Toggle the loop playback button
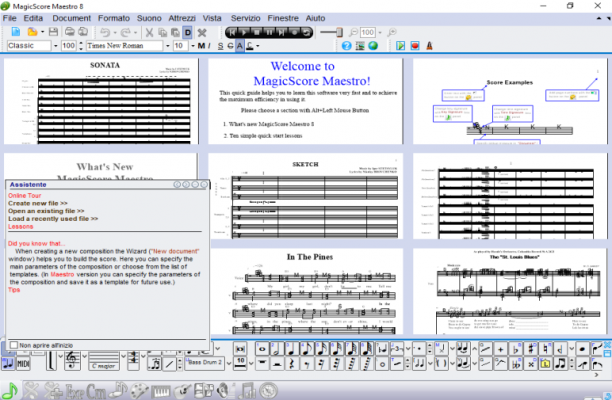 coord(307,32)
